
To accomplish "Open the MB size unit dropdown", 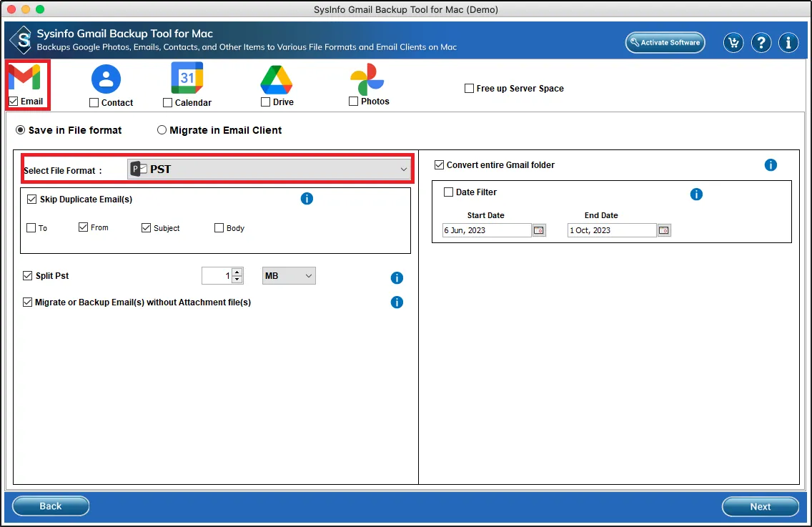I will [289, 276].
